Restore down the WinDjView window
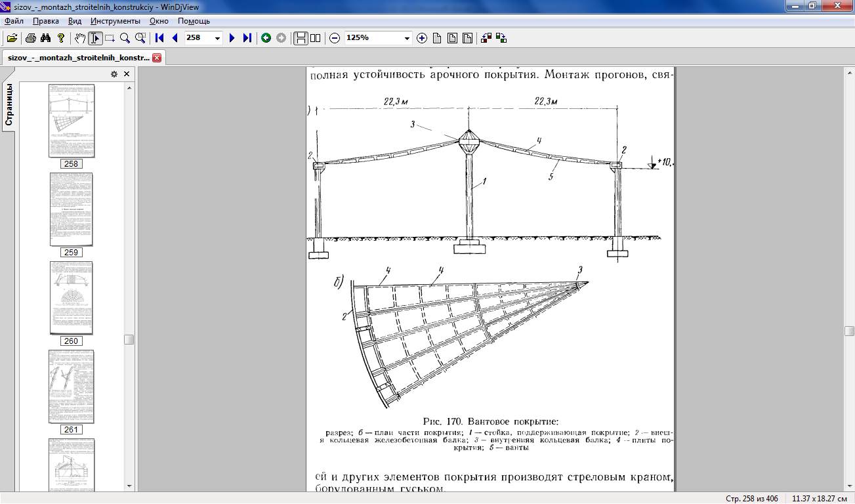The height and width of the screenshot is (504, 855). 813,5
